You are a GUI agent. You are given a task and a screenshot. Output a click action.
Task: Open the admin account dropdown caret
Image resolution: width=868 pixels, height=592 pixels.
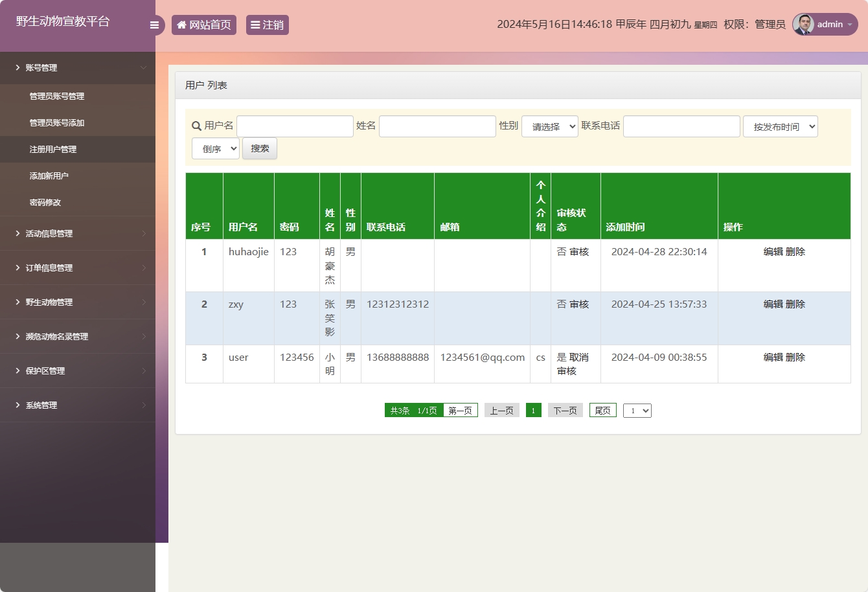(849, 25)
